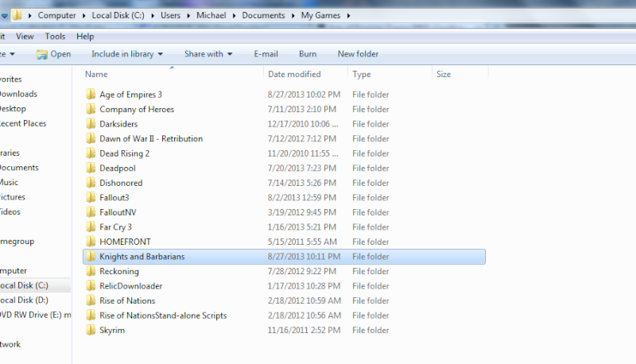Expand the arrow after Local Disk (C:) breadcrumb

(x=153, y=15)
